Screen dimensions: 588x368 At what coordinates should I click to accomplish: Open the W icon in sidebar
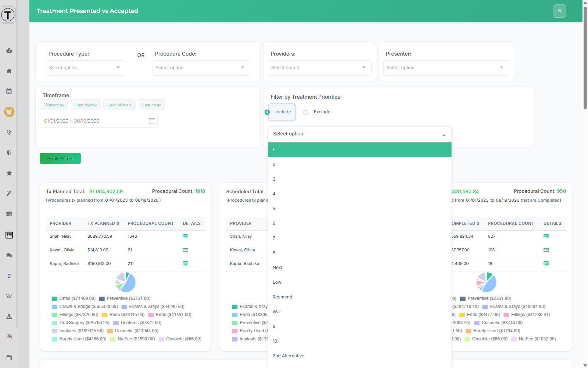9,296
